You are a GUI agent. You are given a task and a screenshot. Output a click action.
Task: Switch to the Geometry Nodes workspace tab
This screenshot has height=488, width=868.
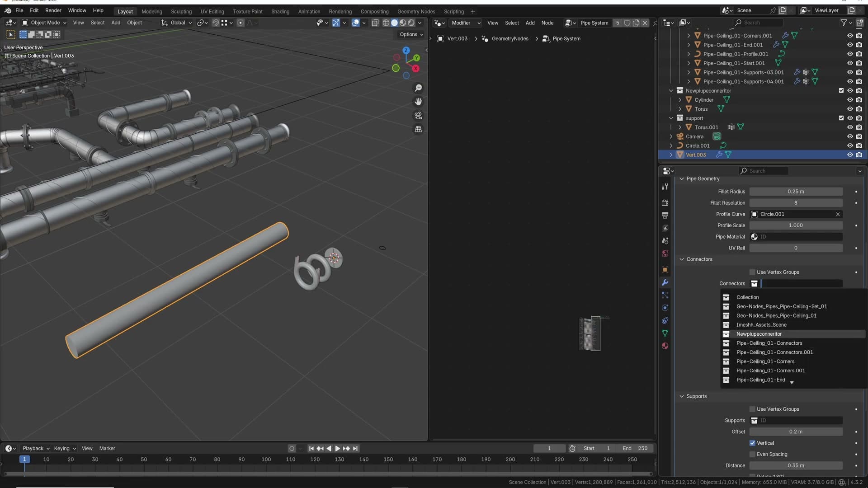tap(416, 12)
